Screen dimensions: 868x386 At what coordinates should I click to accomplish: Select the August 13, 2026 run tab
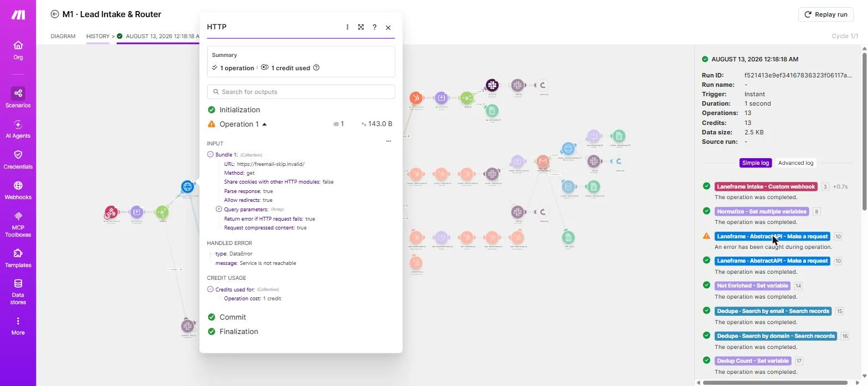[x=158, y=36]
